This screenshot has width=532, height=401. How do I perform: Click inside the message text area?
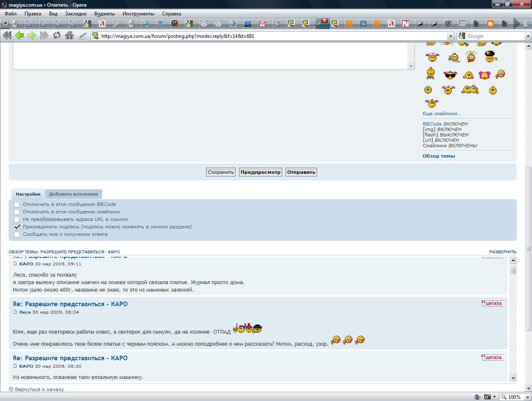click(210, 56)
